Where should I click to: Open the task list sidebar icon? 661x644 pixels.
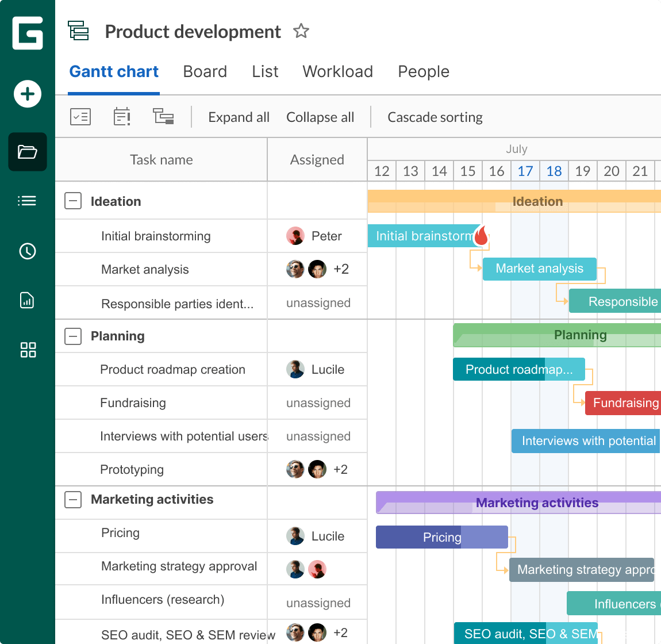coord(27,201)
